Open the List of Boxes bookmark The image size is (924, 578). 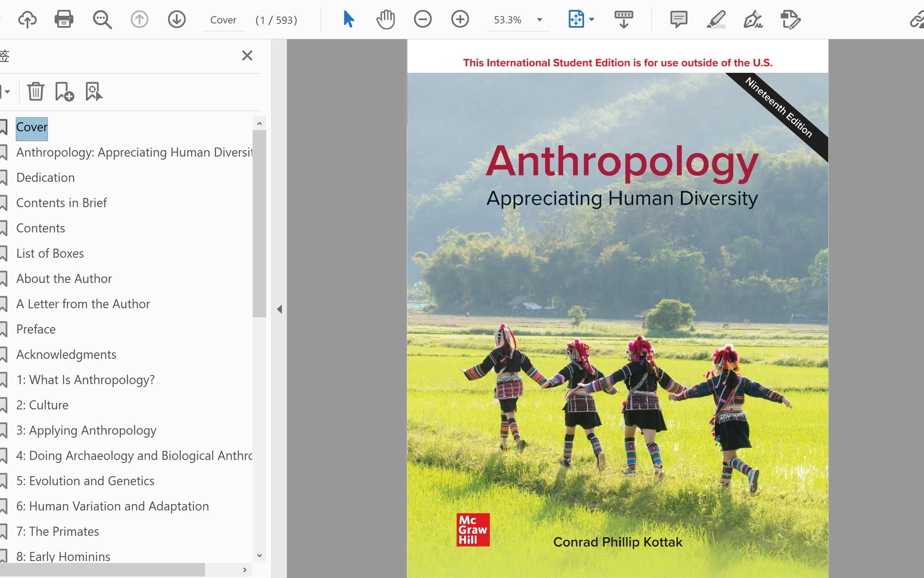(x=50, y=253)
